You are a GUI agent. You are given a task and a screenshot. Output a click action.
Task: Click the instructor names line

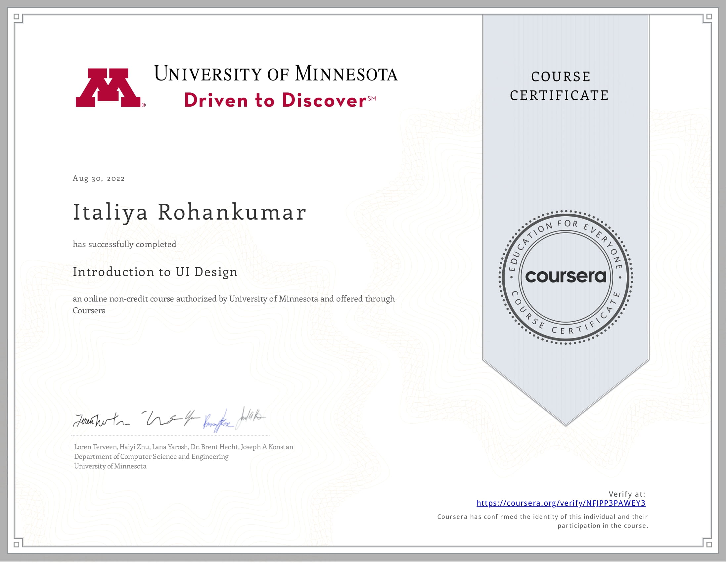pyautogui.click(x=184, y=447)
